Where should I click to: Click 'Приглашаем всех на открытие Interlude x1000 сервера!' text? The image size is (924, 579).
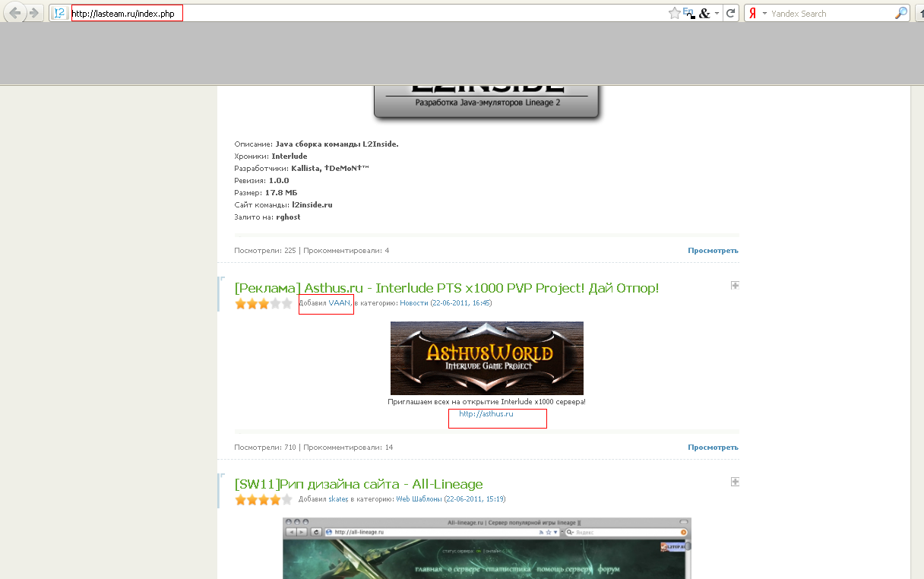coord(487,402)
